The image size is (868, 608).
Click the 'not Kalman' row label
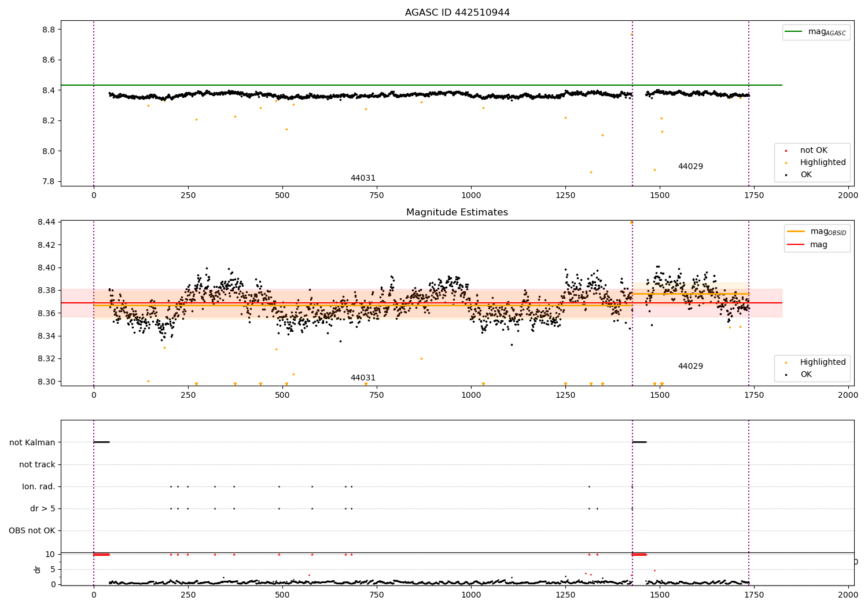pos(32,443)
